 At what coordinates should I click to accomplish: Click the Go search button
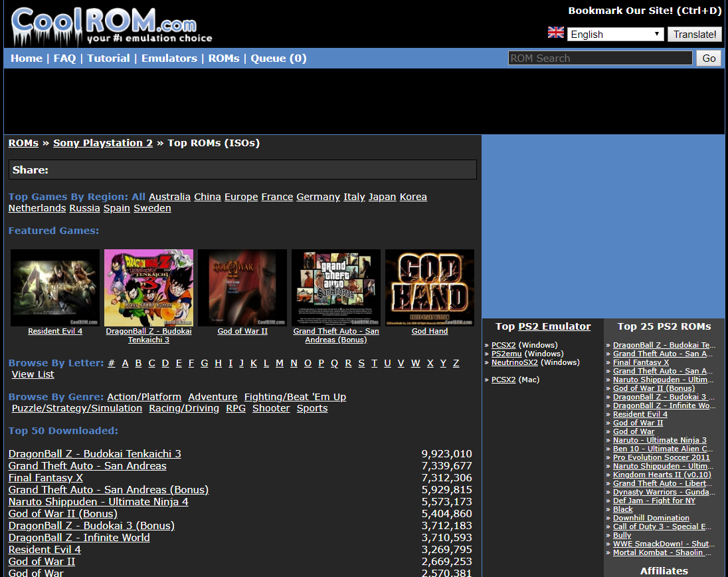pyautogui.click(x=709, y=58)
